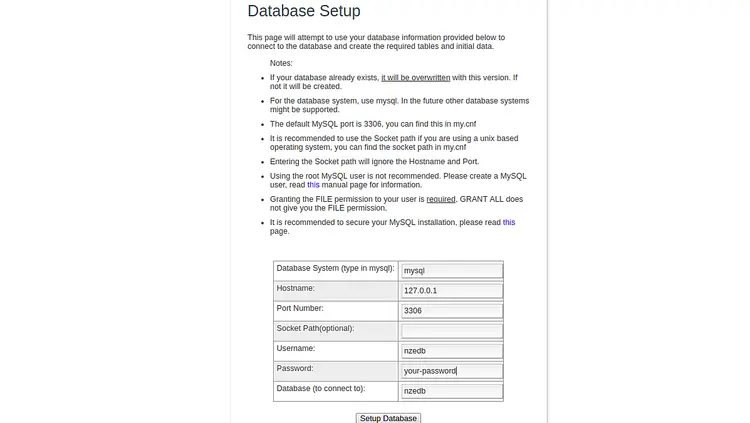Screen dimensions: 750x423
Task: Open the 'this' manual page link about MySQL users
Action: click(313, 185)
